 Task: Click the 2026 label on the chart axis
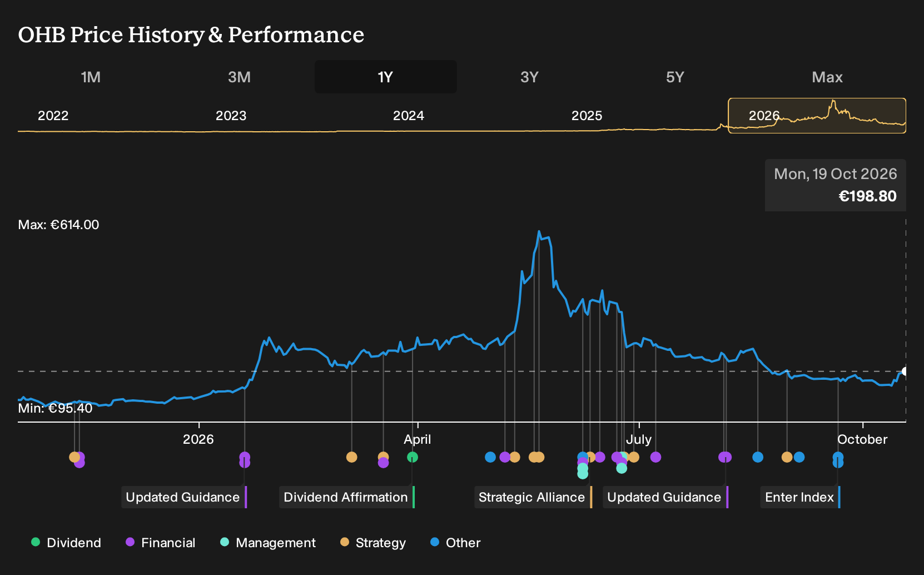coord(198,439)
